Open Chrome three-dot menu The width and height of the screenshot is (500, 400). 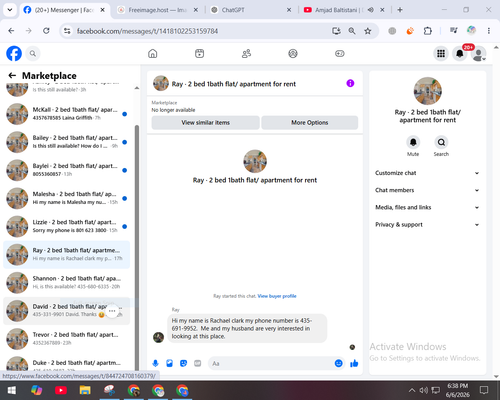coord(489,31)
